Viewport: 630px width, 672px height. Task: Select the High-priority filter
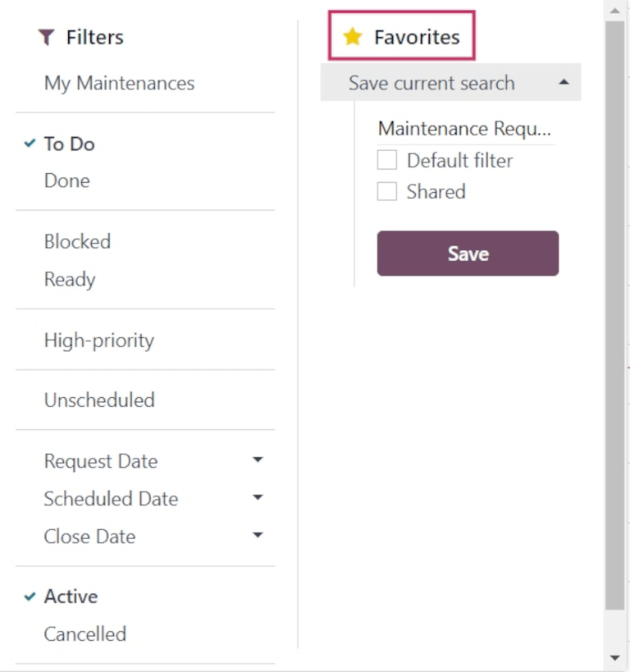point(98,340)
